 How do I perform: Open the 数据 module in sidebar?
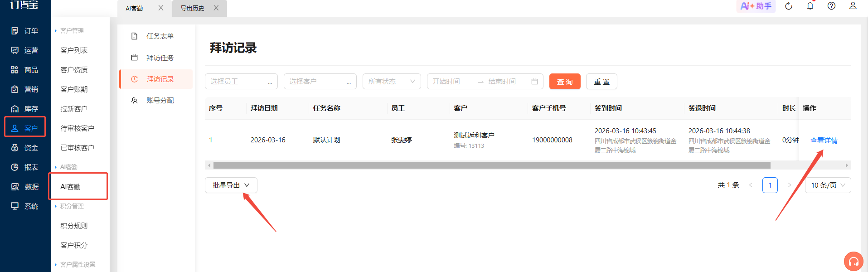click(25, 187)
